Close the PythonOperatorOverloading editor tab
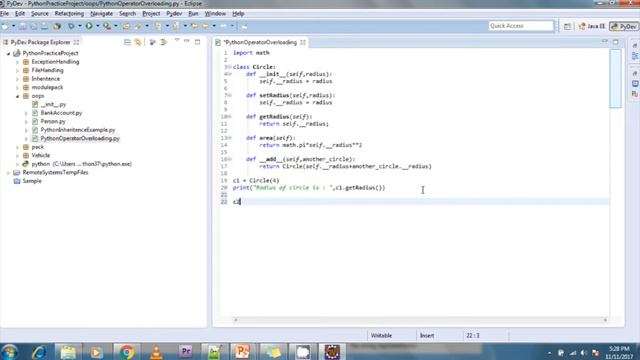This screenshot has width=640, height=360. 303,42
